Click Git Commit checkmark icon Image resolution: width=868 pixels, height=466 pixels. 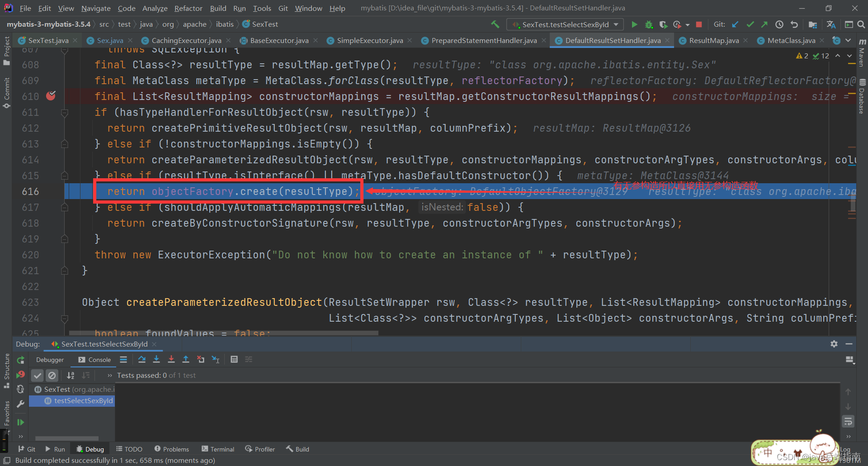tap(750, 24)
